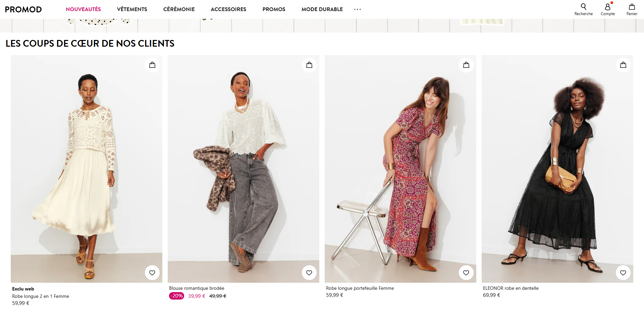Screen dimensions: 644x320
Task: Open the PROMOS navigation link
Action: [x=274, y=9]
